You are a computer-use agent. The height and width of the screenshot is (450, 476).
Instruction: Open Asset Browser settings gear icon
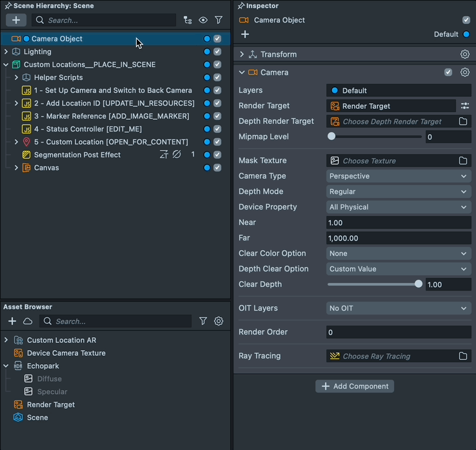pos(219,321)
